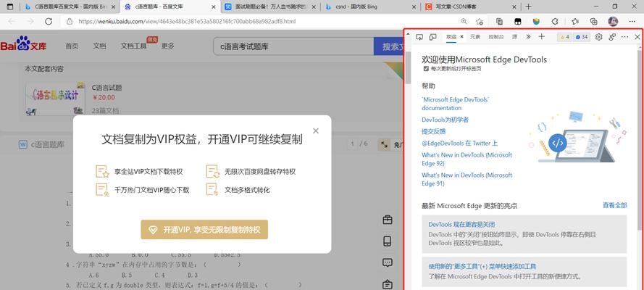Click the user profile avatar
The height and width of the screenshot is (290, 644).
[613, 21]
